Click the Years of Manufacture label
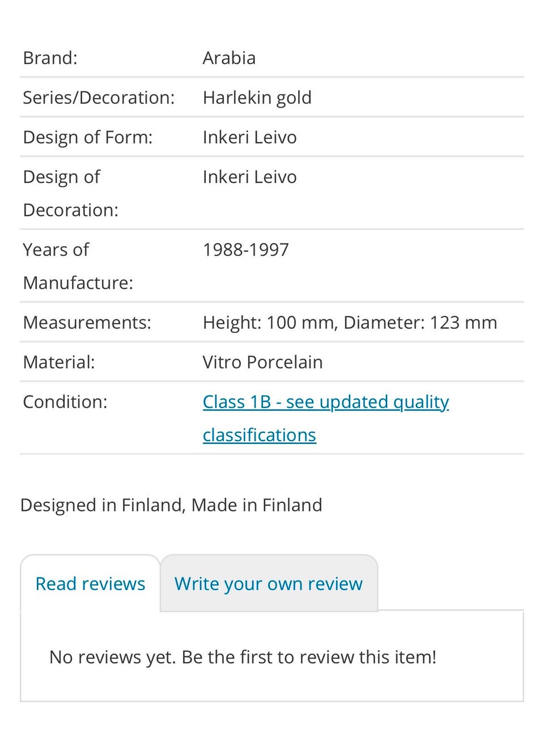544x756 pixels. click(x=78, y=266)
